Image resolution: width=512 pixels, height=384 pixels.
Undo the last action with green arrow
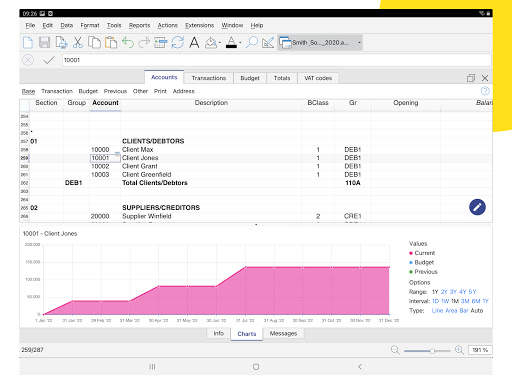coord(128,43)
